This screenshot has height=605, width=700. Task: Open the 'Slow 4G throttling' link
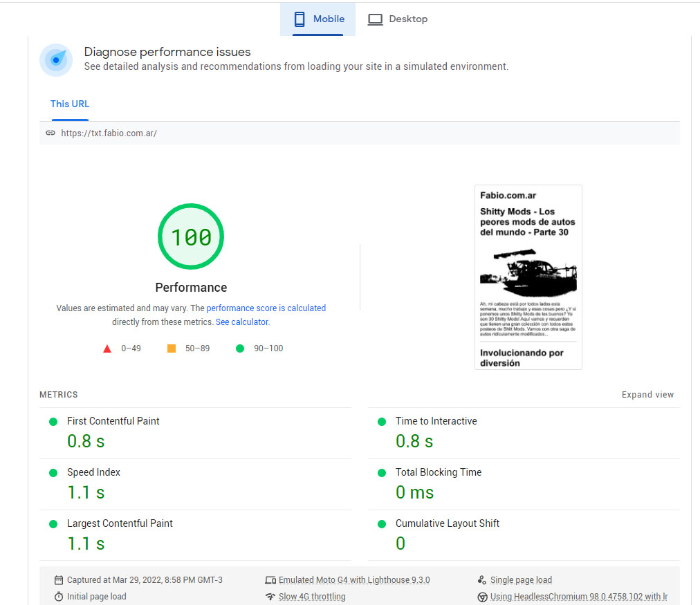pyautogui.click(x=312, y=597)
